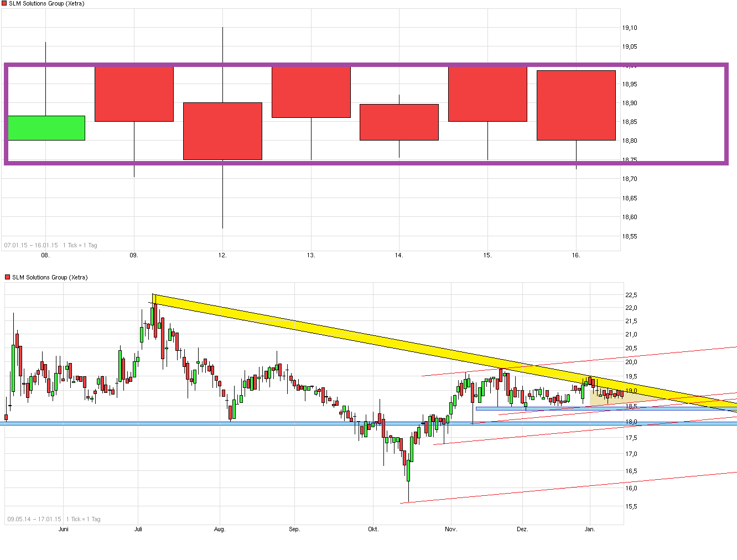Screen dimensions: 737x560
Task: Click the '15.' date label on the top axis
Action: tap(487, 256)
